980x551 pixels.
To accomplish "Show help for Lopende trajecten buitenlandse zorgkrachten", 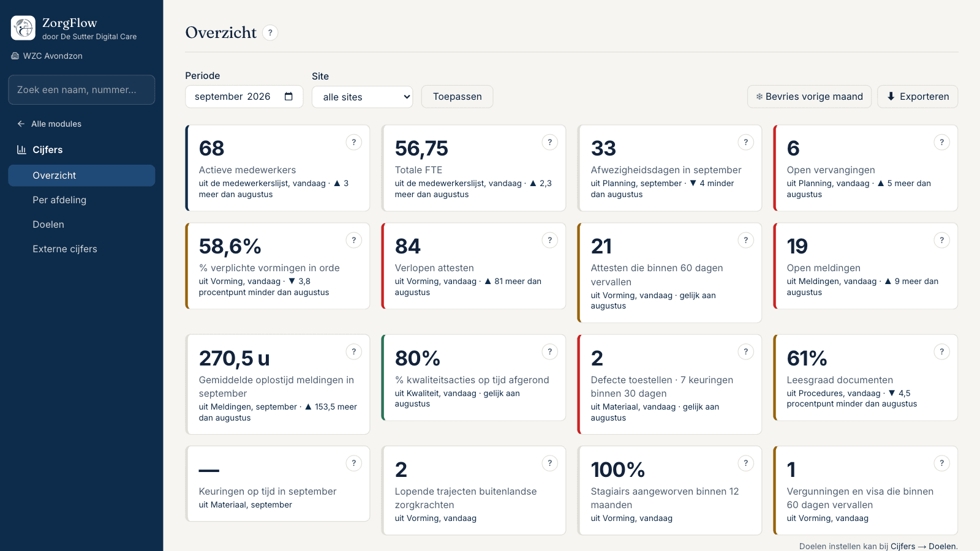I will [x=549, y=463].
